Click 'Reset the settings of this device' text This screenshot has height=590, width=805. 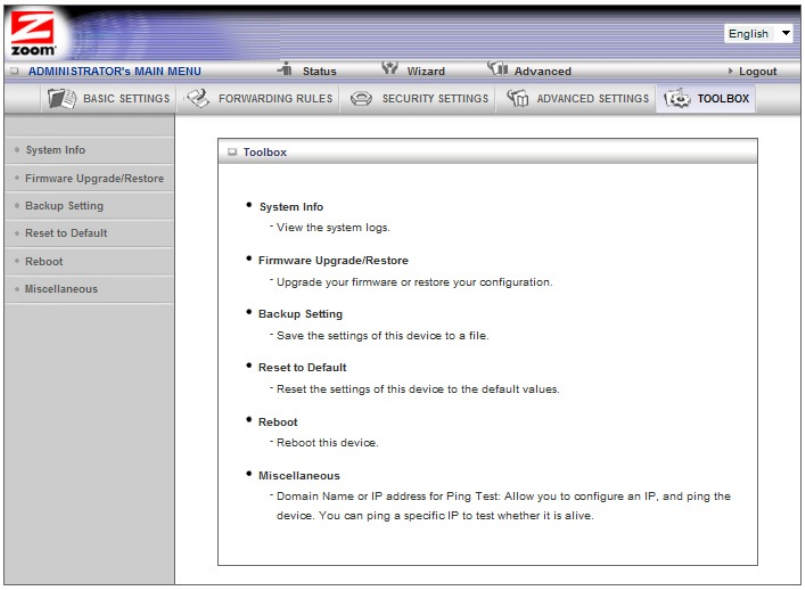coord(418,389)
